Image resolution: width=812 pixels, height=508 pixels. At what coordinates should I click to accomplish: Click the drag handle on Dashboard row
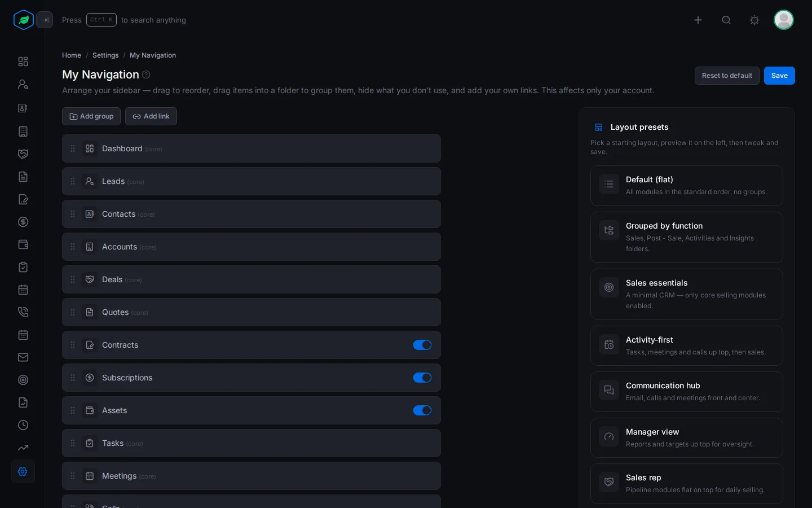tap(73, 148)
